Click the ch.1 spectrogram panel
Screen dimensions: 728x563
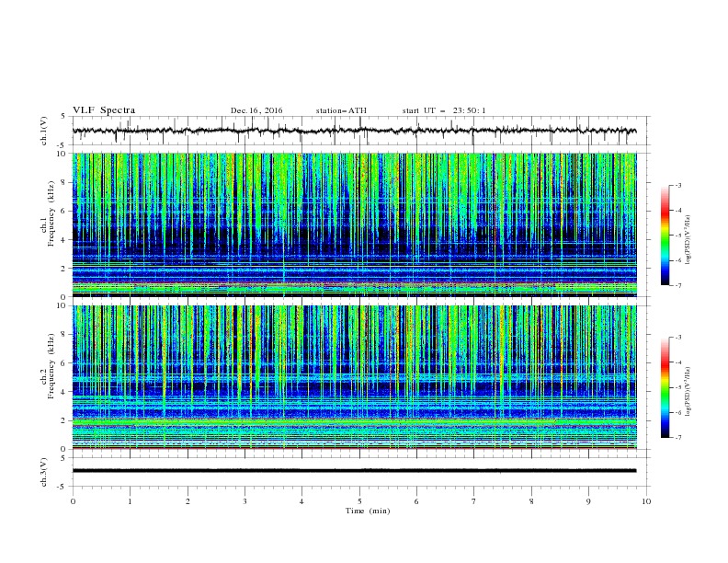point(355,224)
